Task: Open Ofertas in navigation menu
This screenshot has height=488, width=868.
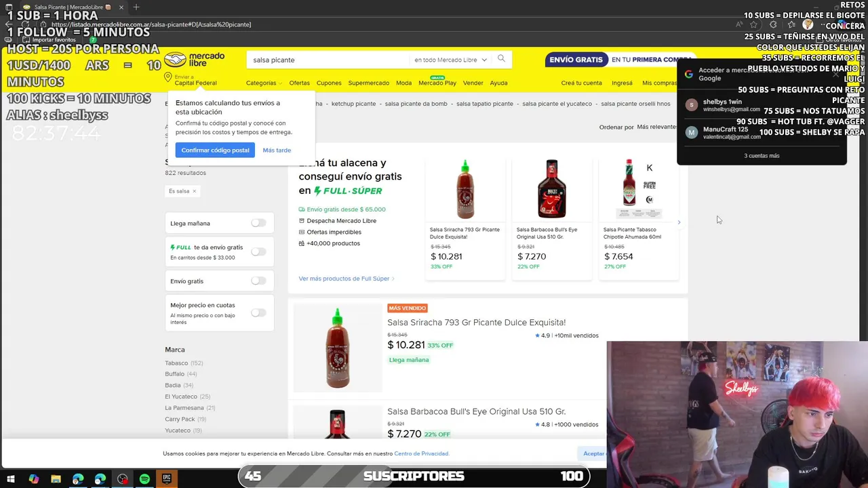Action: click(299, 83)
